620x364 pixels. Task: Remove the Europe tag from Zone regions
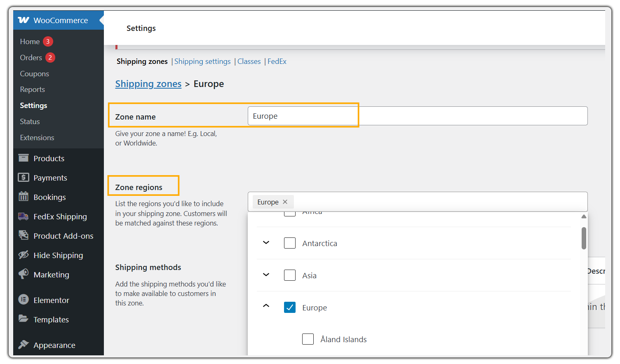(285, 202)
